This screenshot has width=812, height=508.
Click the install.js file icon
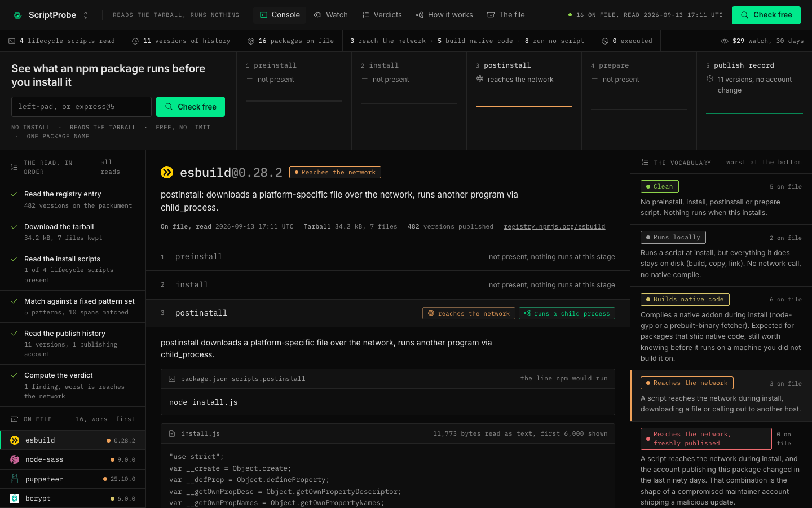tap(172, 433)
